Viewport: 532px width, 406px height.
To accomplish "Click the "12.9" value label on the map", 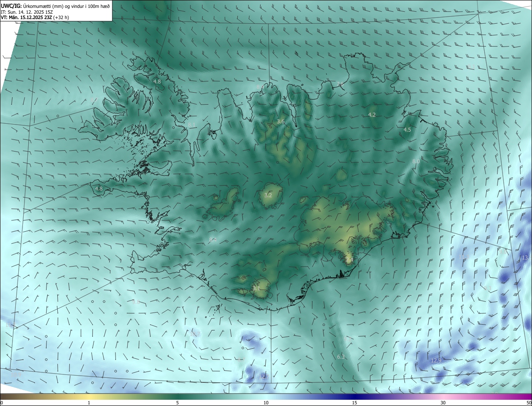I will pos(436,360).
